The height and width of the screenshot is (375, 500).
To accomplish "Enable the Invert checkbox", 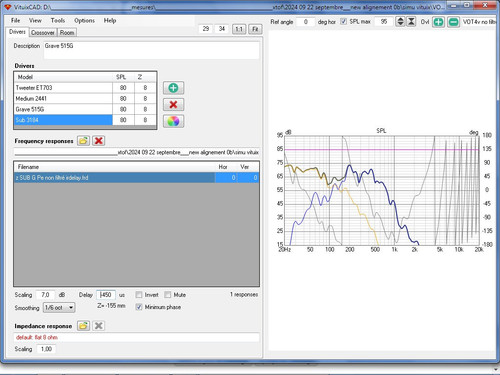I will point(139,295).
